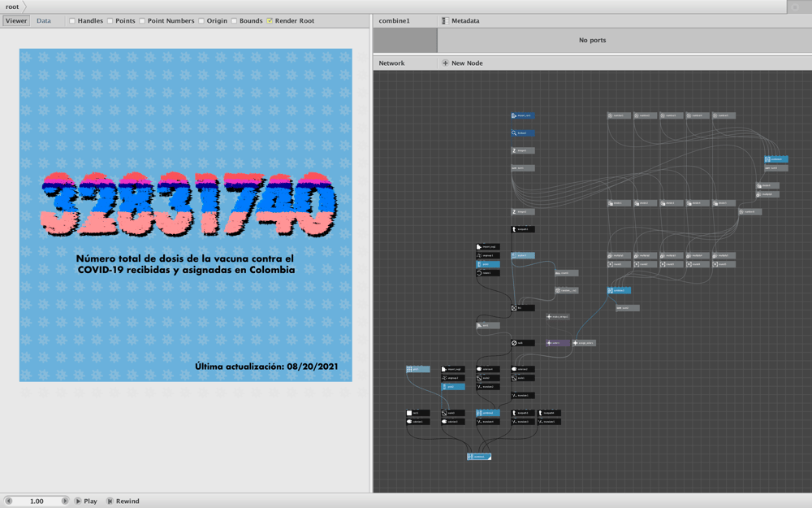Select the number1 node

point(619,115)
